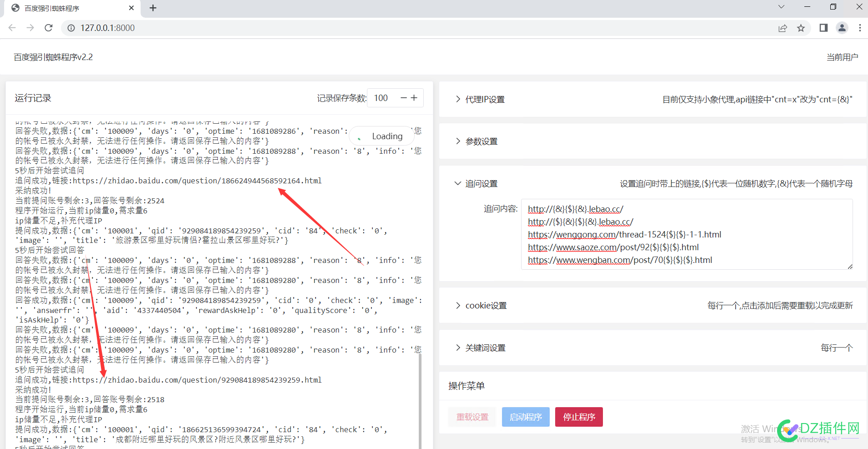Click the 记录保存条数 input showing 100

click(x=384, y=98)
